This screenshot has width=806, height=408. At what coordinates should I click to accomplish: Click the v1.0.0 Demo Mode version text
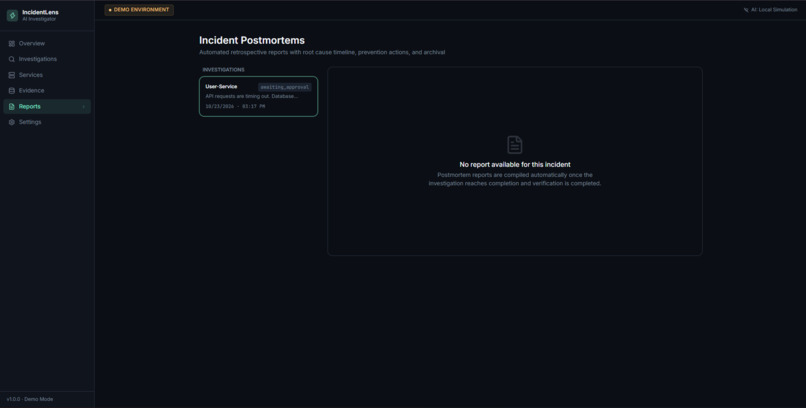pos(30,399)
